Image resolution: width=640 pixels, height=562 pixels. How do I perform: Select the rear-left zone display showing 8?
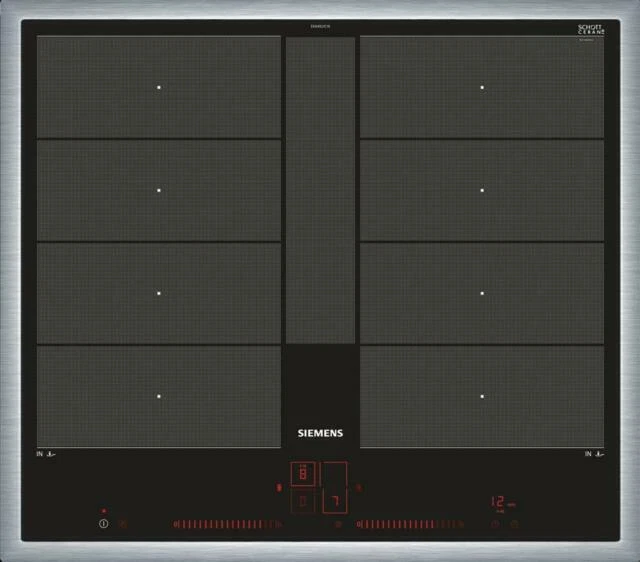point(303,474)
